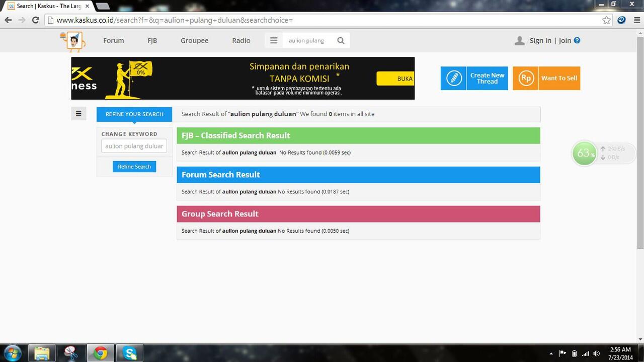Open the FJB menu item
This screenshot has height=362, width=644.
[x=152, y=41]
